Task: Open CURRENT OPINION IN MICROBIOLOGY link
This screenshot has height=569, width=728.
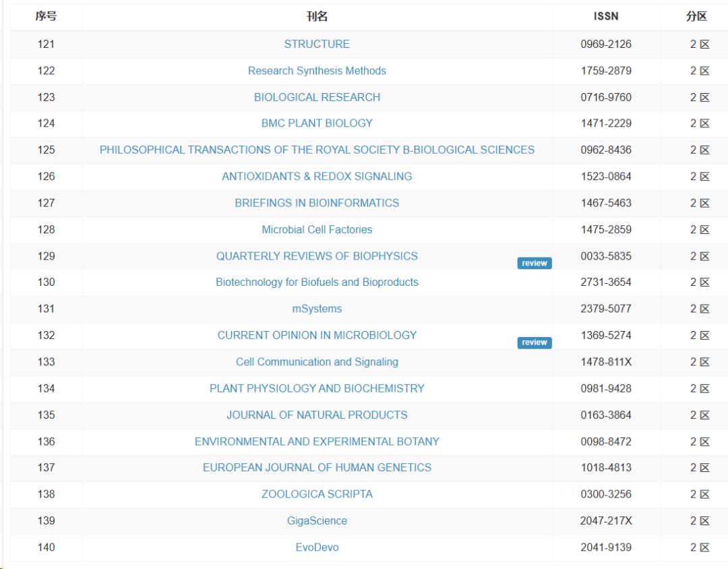Action: point(317,335)
